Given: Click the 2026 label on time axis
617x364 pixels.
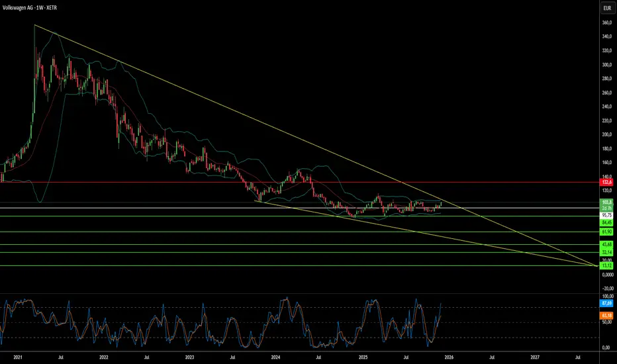Looking at the screenshot, I should click(x=449, y=357).
